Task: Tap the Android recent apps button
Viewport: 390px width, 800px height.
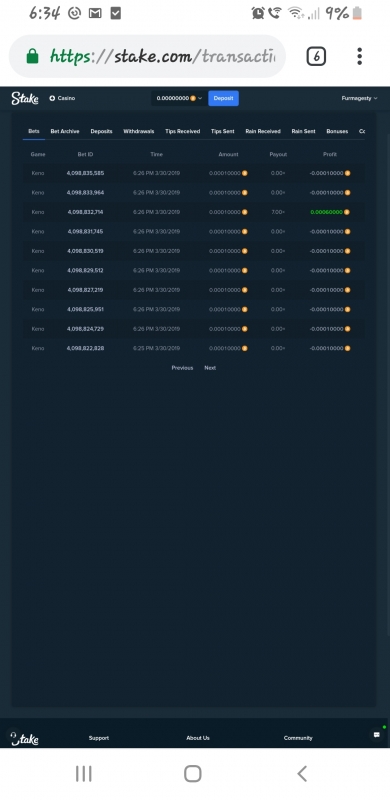Action: pyautogui.click(x=84, y=773)
